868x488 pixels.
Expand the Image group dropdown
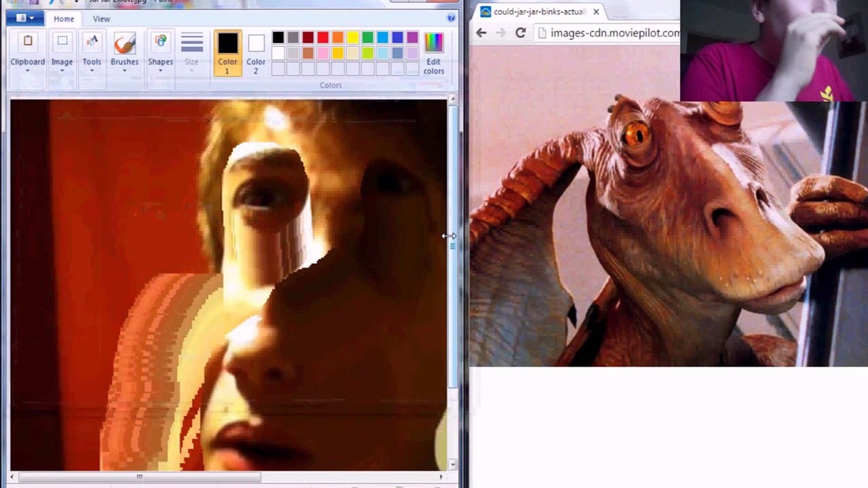[x=62, y=70]
